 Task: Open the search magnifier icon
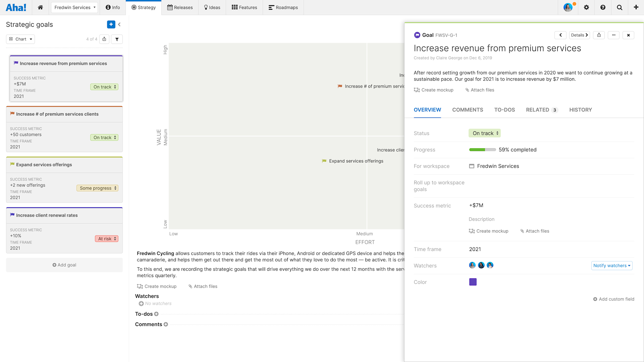[620, 7]
